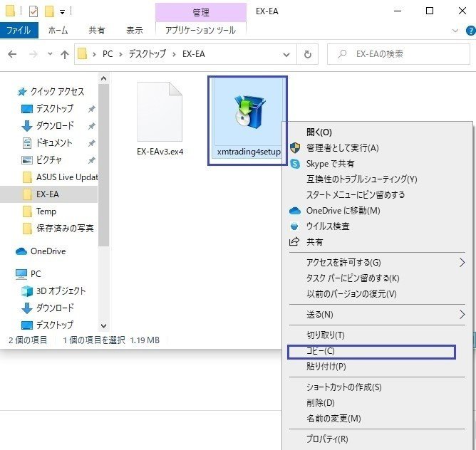Choose 以前のバージョンの復元(V)
This screenshot has height=450, width=476.
[351, 294]
